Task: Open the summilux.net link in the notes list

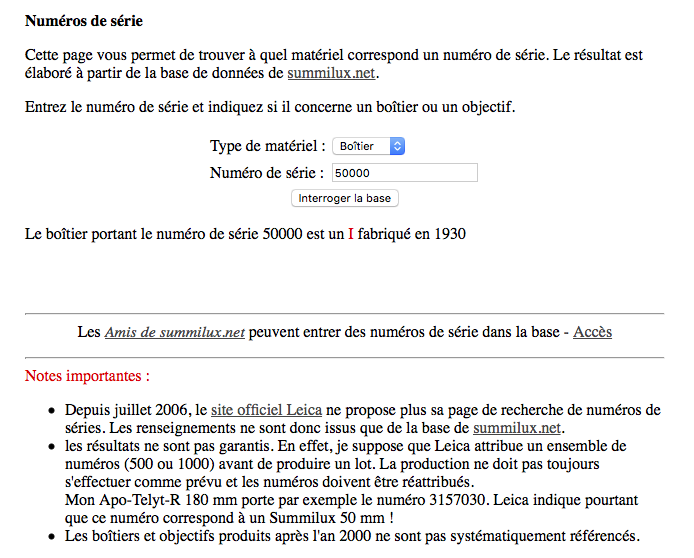Action: [x=517, y=428]
